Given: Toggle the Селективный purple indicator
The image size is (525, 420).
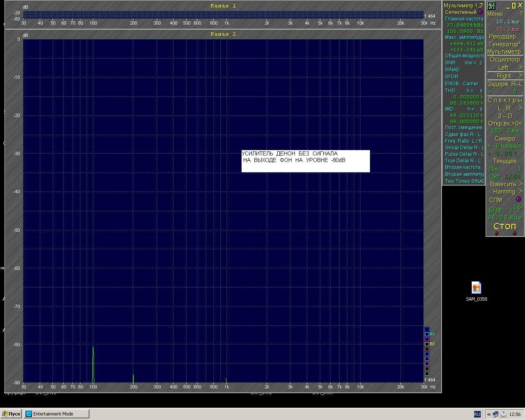Looking at the screenshot, I should (x=481, y=12).
